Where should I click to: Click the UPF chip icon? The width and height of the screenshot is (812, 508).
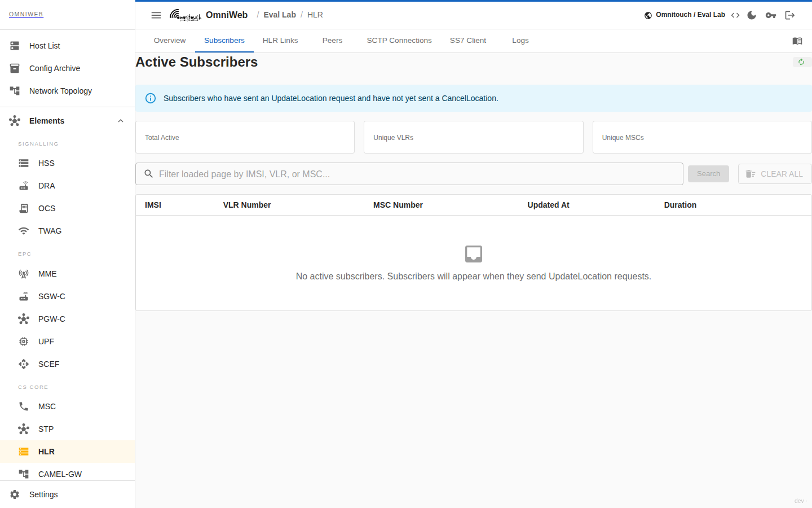point(24,341)
